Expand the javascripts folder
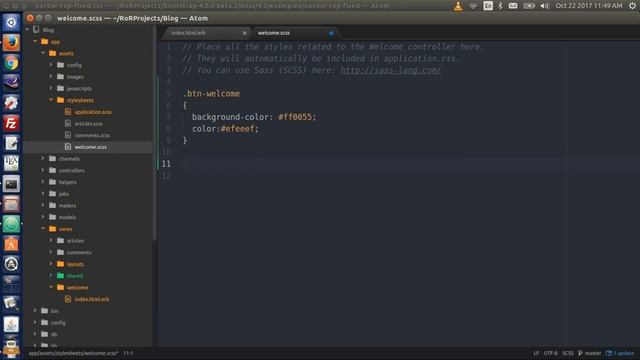Viewport: 640px width, 360px height. pos(51,88)
